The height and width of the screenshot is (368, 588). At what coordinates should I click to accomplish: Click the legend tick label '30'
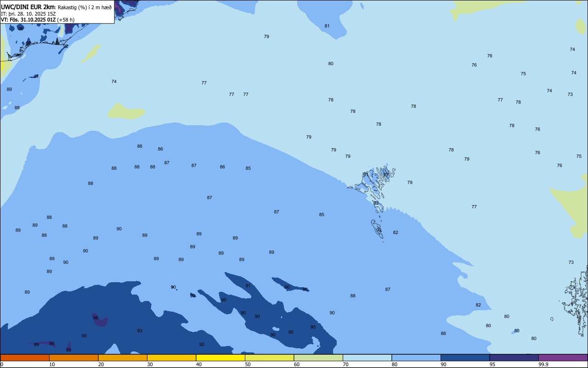click(x=150, y=364)
